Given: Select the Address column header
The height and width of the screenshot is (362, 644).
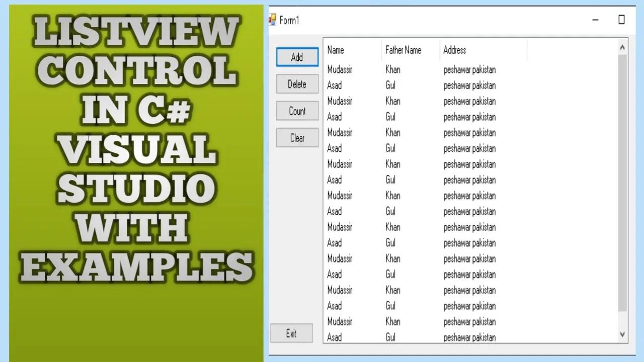Looking at the screenshot, I should pyautogui.click(x=484, y=50).
